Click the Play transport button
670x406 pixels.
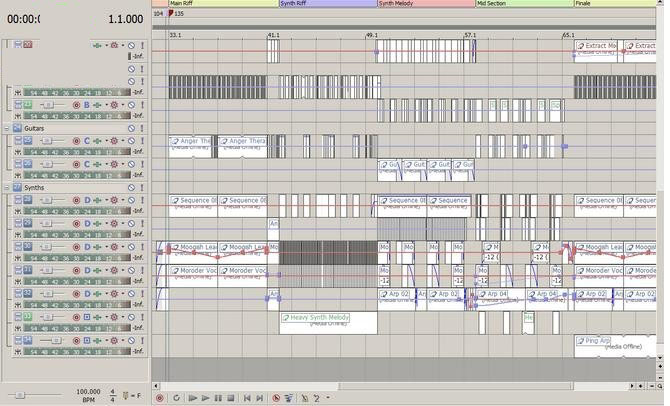[x=206, y=398]
